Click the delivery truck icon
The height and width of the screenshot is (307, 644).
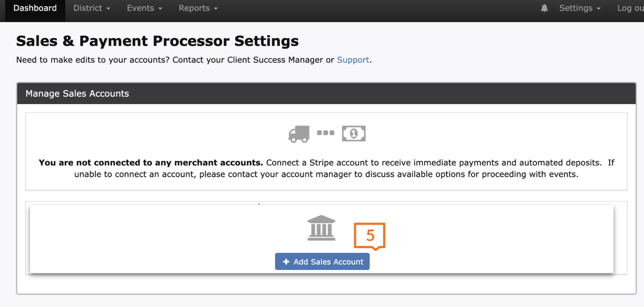[x=299, y=134]
